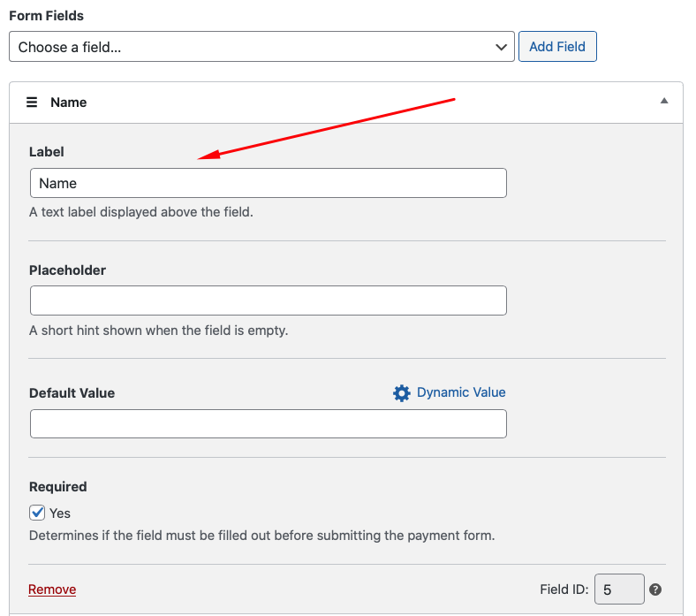Click the Field ID box showing 5
The image size is (696, 616).
618,589
